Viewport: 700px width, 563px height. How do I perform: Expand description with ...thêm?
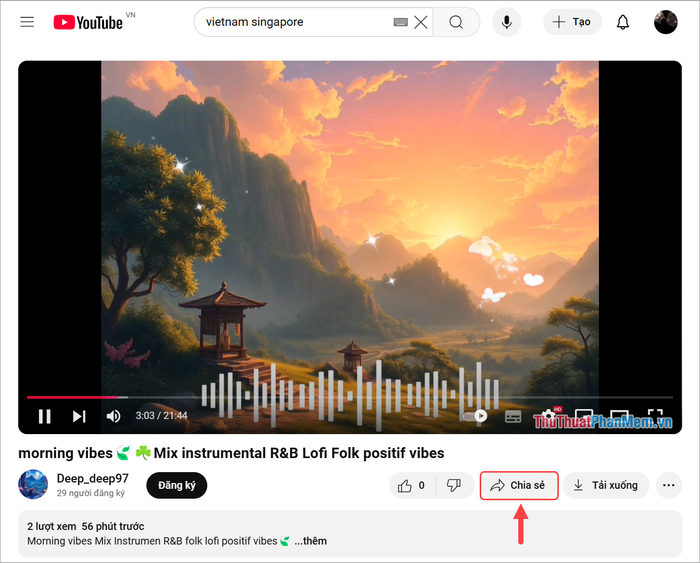tap(310, 541)
